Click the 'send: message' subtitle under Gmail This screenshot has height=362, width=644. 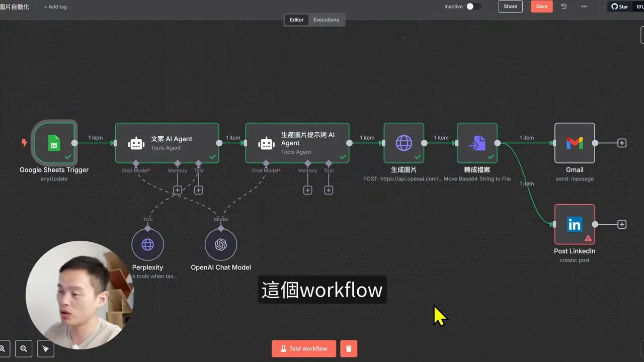pos(575,179)
